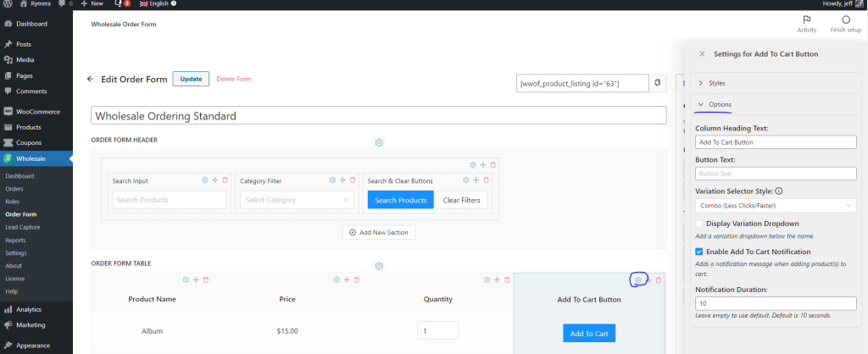Copy the order form shortcode
The height and width of the screenshot is (354, 868).
(x=658, y=83)
